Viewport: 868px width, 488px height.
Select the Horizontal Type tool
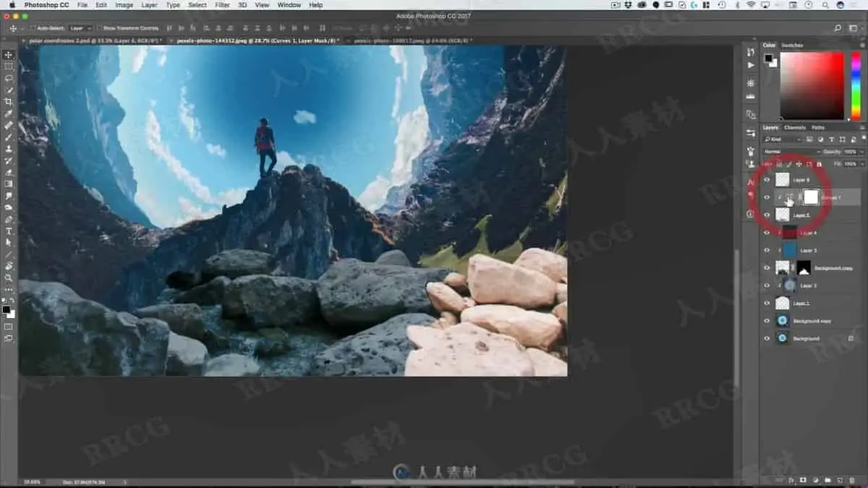coord(9,231)
